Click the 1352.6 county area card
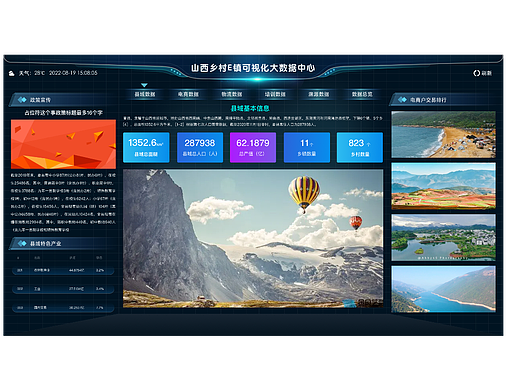Image resolution: width=520 pixels, height=390 pixels. click(146, 147)
